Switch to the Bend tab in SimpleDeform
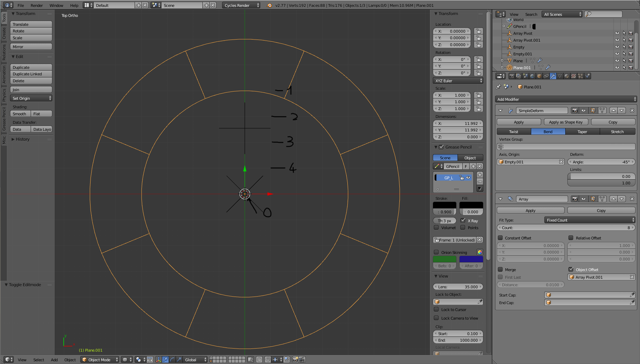 tap(548, 131)
